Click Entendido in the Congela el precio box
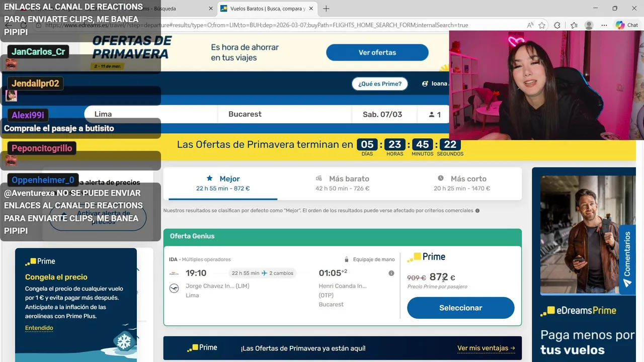The width and height of the screenshot is (644, 362). tap(39, 328)
